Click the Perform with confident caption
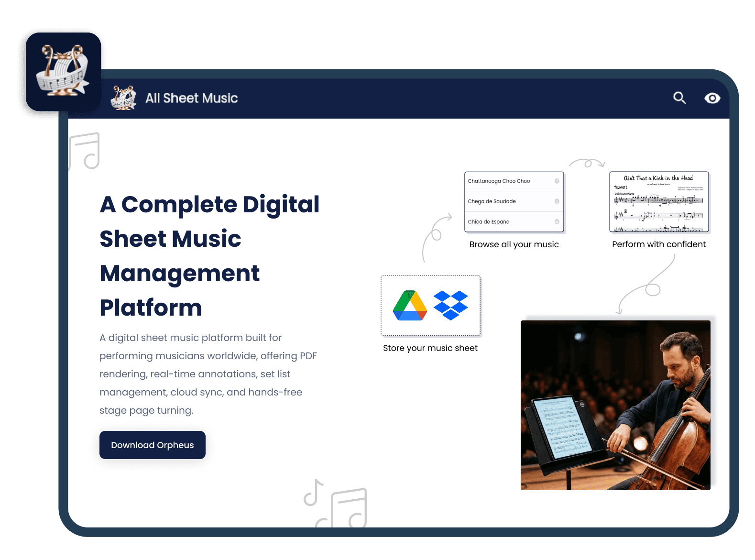The width and height of the screenshot is (755, 560). pos(659,244)
